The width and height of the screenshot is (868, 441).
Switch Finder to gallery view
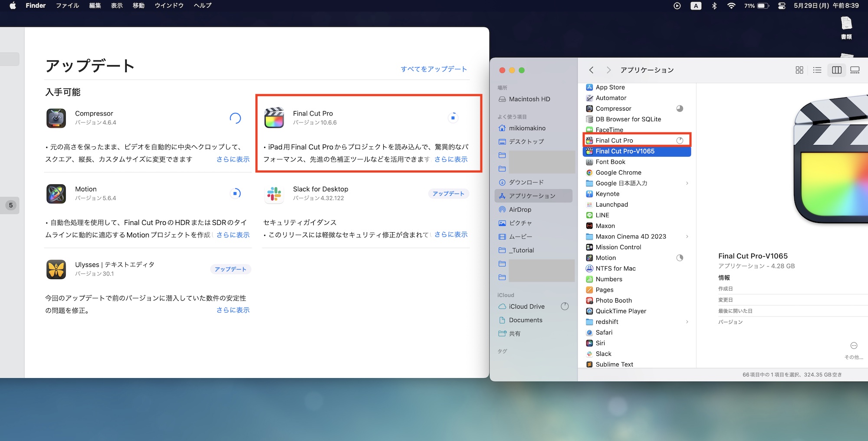click(x=855, y=70)
